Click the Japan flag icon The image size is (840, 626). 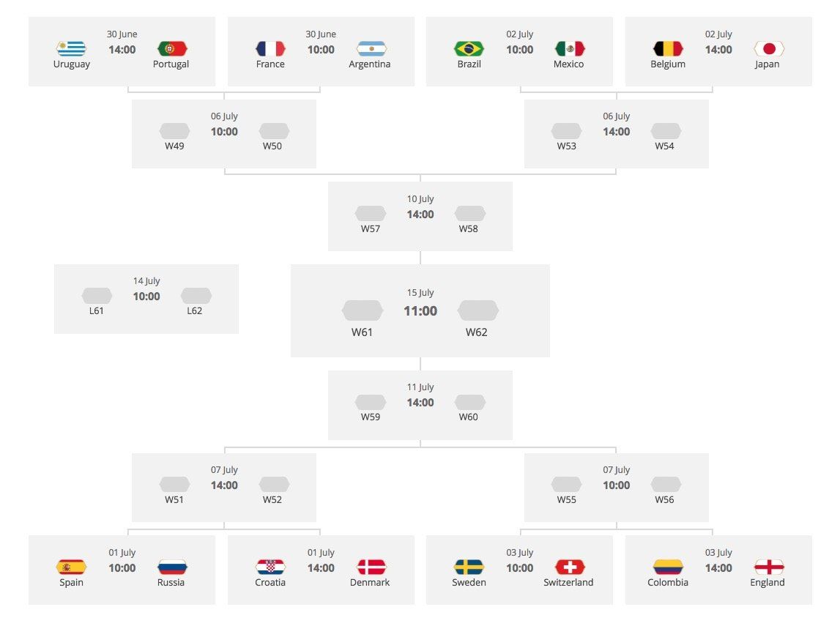[x=769, y=49]
